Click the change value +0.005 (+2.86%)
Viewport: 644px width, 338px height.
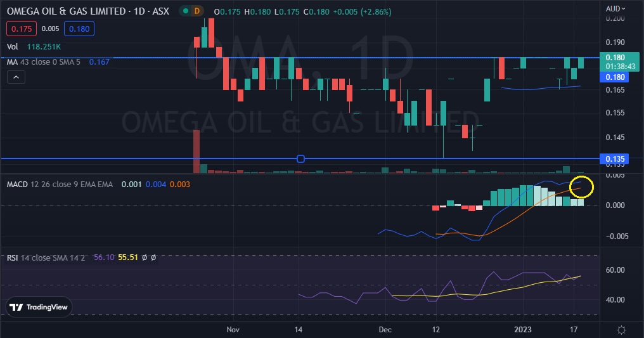click(362, 11)
